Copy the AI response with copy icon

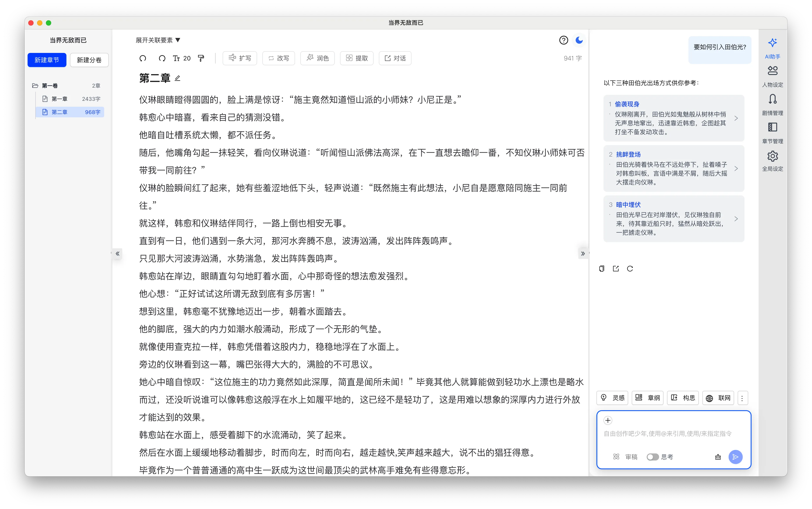[601, 268]
